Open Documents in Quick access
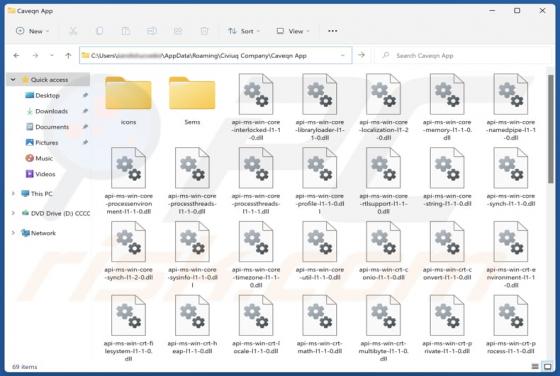 (52, 127)
